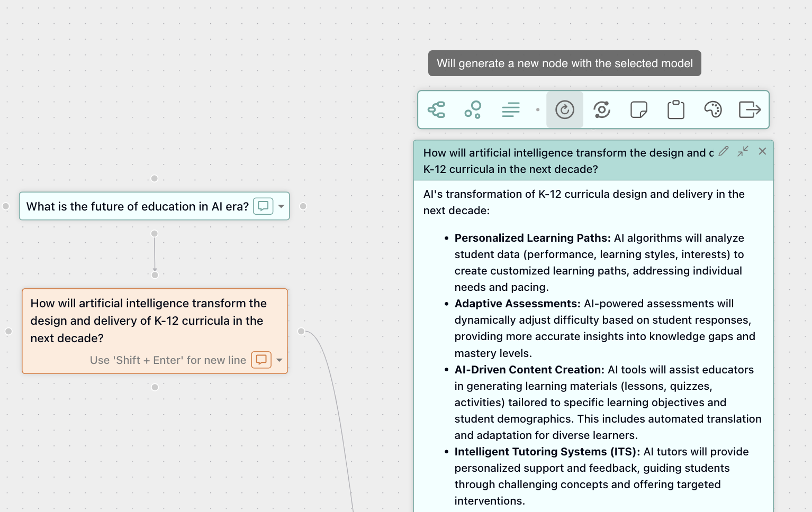Click chat icon on 'future of education' node

coord(263,206)
